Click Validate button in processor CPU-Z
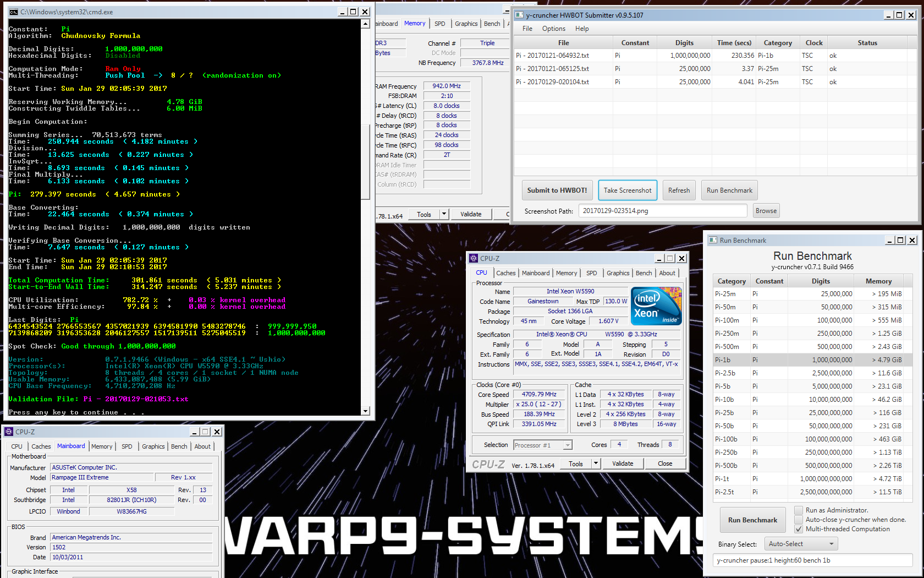Viewport: 924px width, 578px height. coord(623,464)
